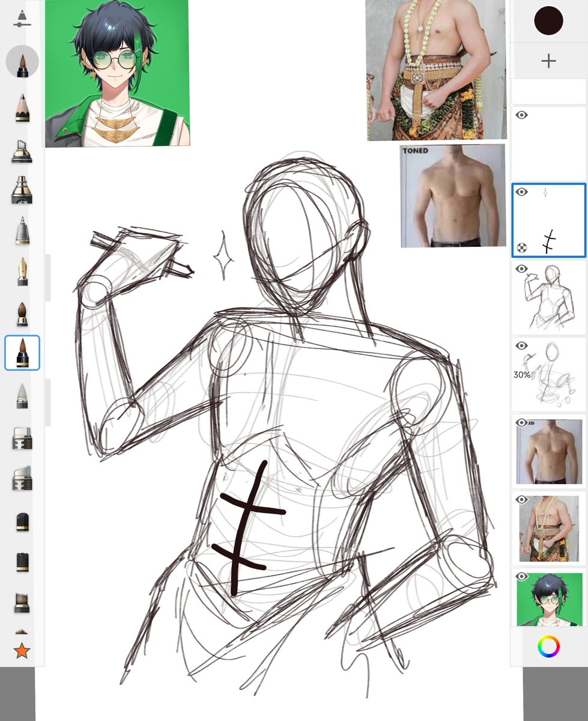588x721 pixels.
Task: Select the gold airbrush nozzle tool
Action: tap(22, 190)
